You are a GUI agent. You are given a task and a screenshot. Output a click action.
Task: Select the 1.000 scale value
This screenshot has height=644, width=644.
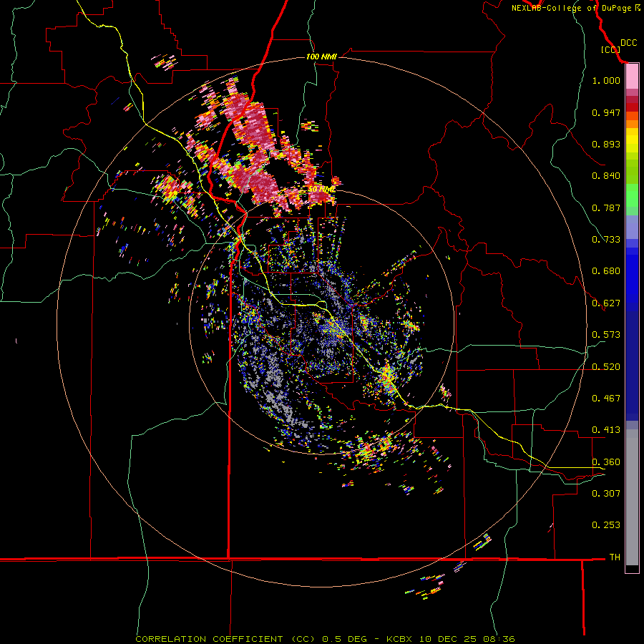coord(606,80)
